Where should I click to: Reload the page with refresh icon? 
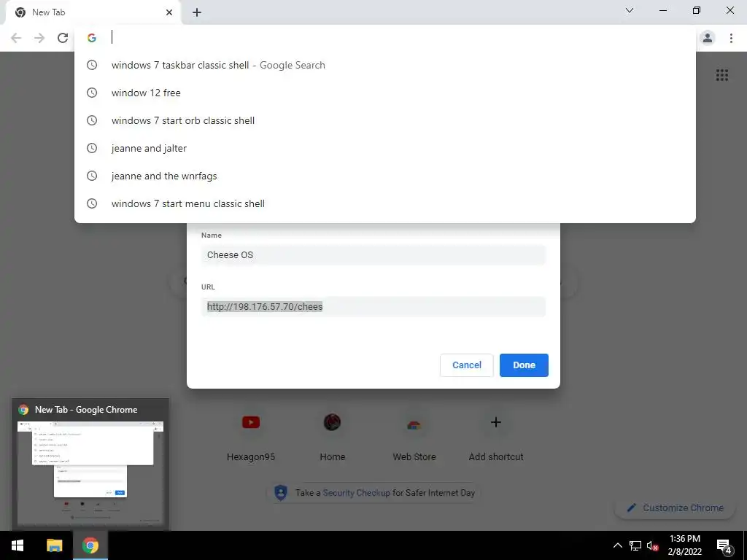pos(63,38)
